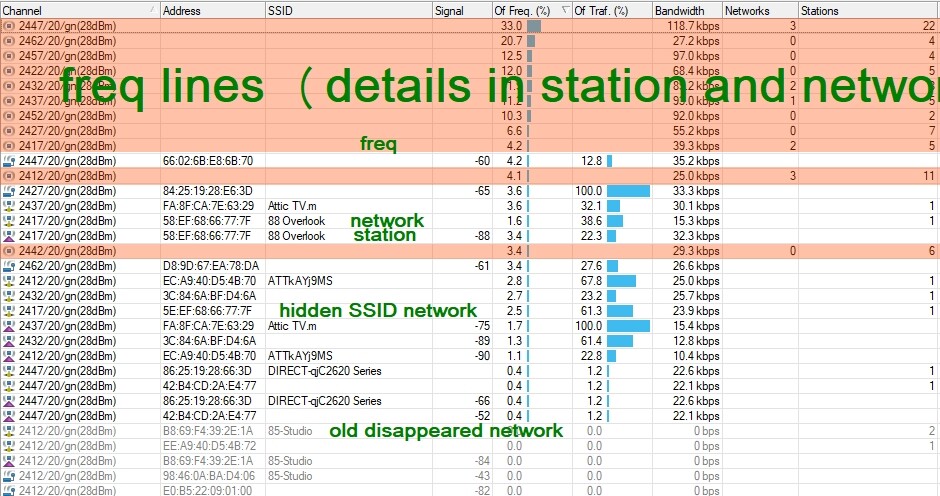Click the greyed signal value -43
The width and height of the screenshot is (940, 496).
point(482,476)
